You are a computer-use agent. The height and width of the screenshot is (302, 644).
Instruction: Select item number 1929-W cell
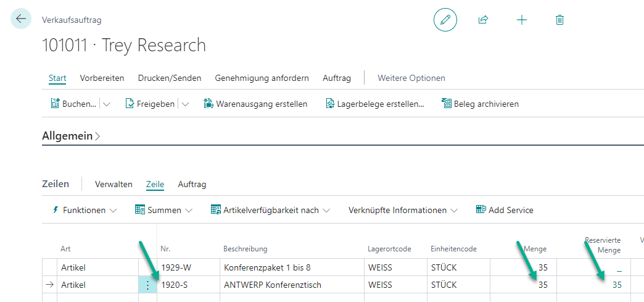pyautogui.click(x=188, y=267)
